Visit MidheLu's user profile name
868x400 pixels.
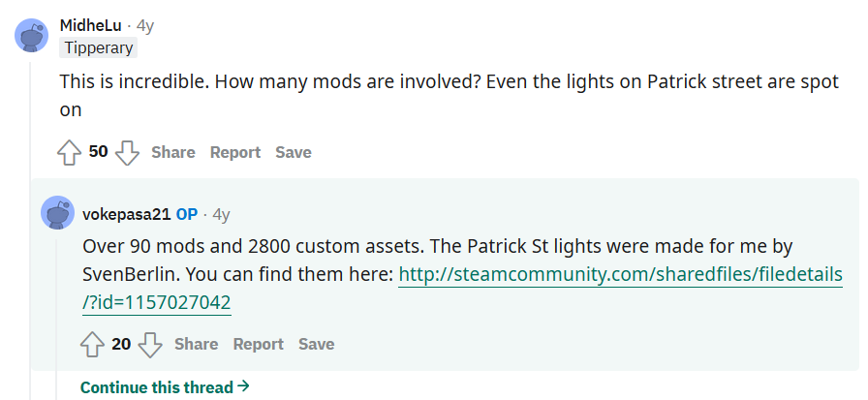pyautogui.click(x=90, y=24)
